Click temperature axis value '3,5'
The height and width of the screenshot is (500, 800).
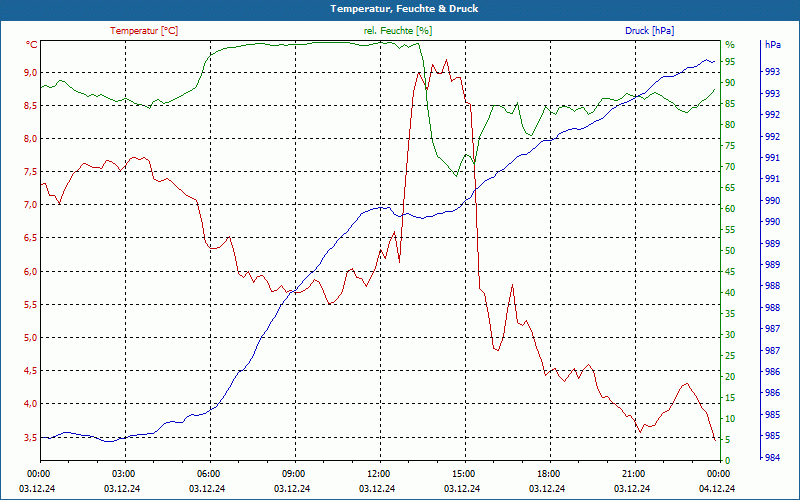(31, 438)
